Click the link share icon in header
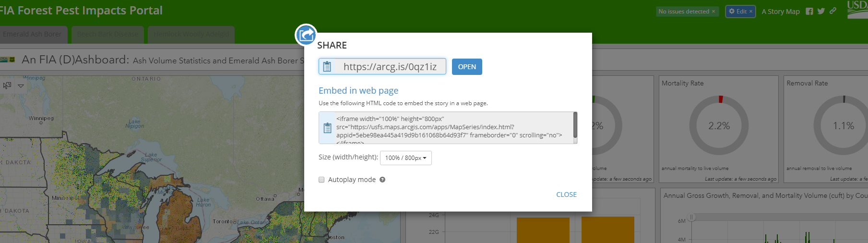Screen dimensions: 868x243 pos(833,11)
